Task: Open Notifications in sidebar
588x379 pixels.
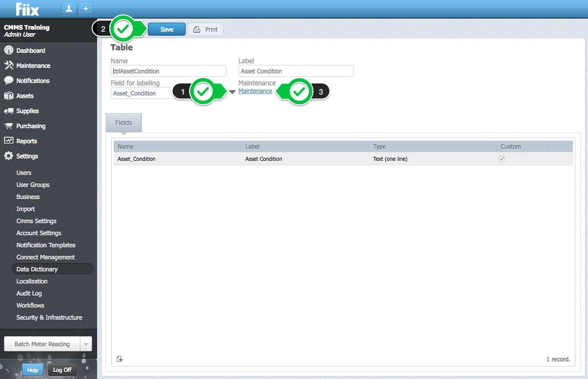Action: [33, 80]
